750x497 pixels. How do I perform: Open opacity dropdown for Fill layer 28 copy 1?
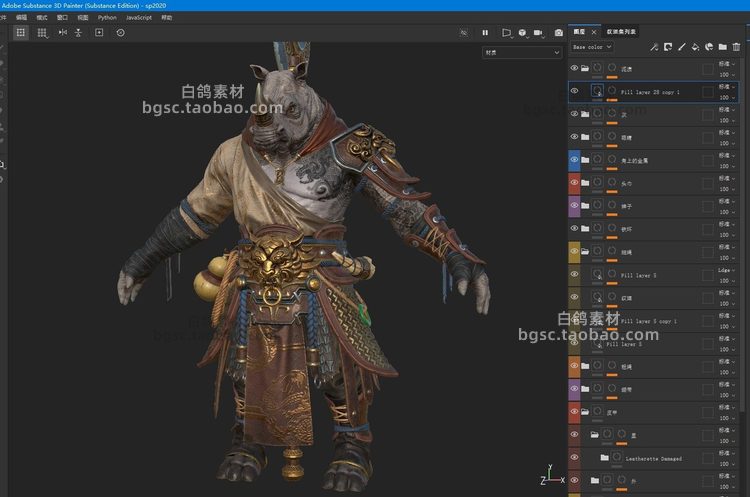[727, 98]
